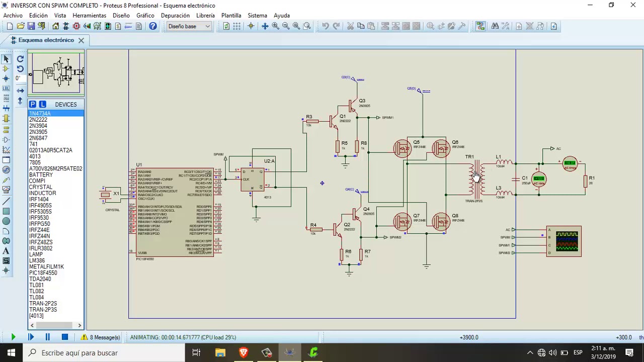Open the 8 Message(s) log
This screenshot has width=644, height=362.
101,337
